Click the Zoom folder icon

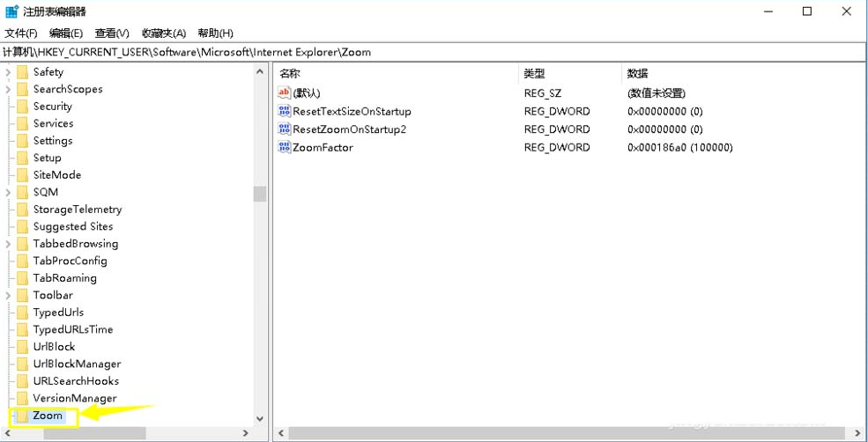[22, 416]
